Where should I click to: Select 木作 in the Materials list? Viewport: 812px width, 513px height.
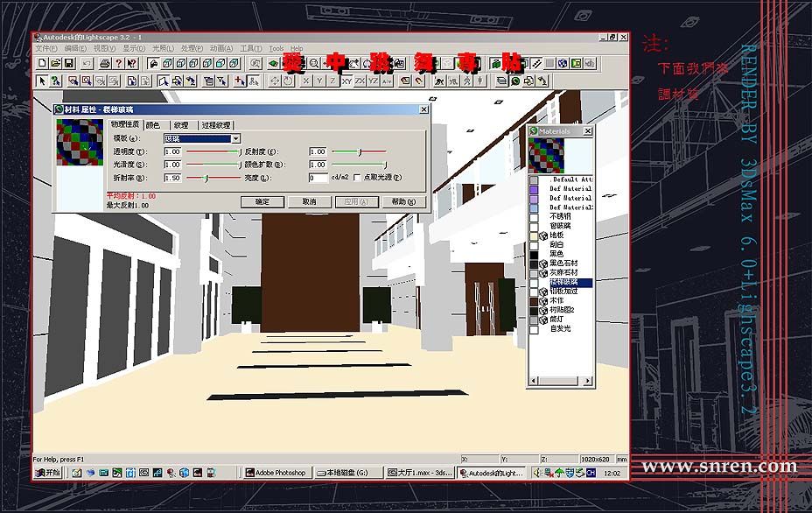(556, 300)
